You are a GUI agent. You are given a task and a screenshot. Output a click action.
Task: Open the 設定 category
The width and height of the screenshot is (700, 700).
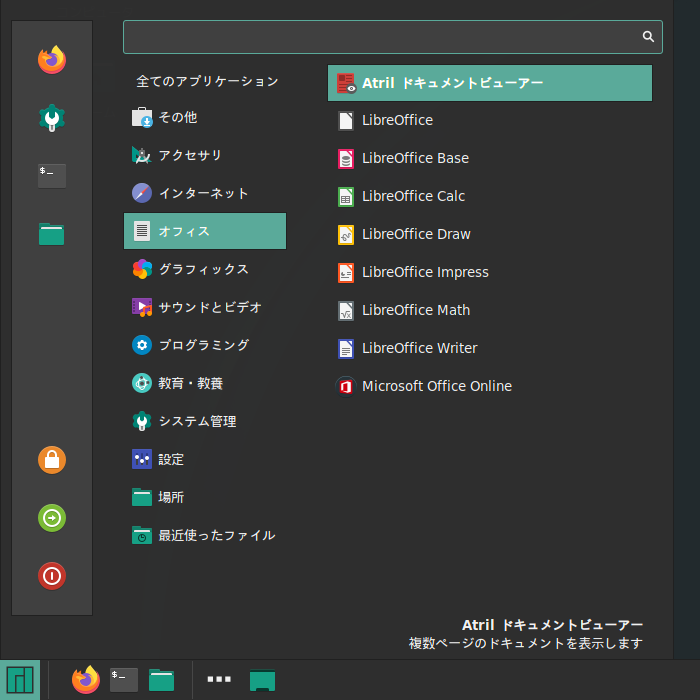coord(205,459)
